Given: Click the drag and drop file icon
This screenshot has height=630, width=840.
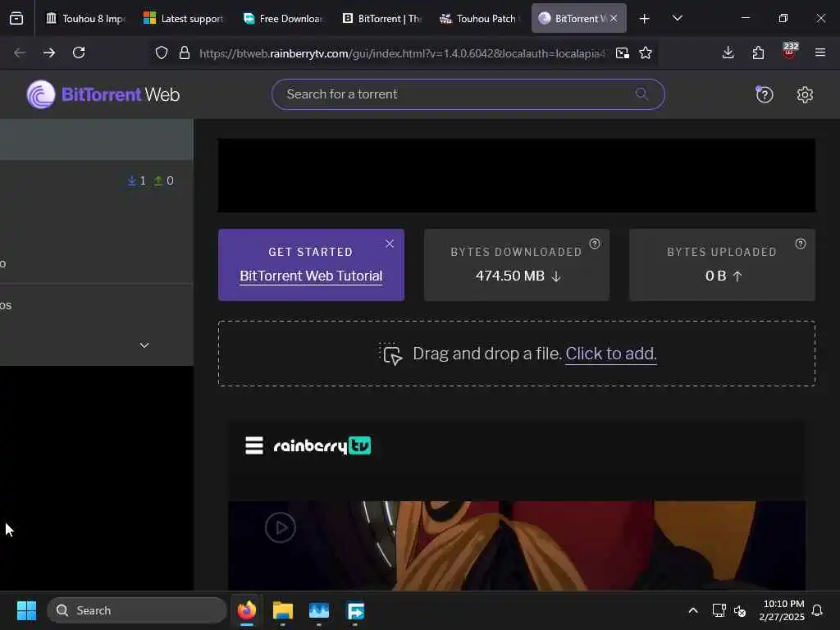Looking at the screenshot, I should pos(390,354).
